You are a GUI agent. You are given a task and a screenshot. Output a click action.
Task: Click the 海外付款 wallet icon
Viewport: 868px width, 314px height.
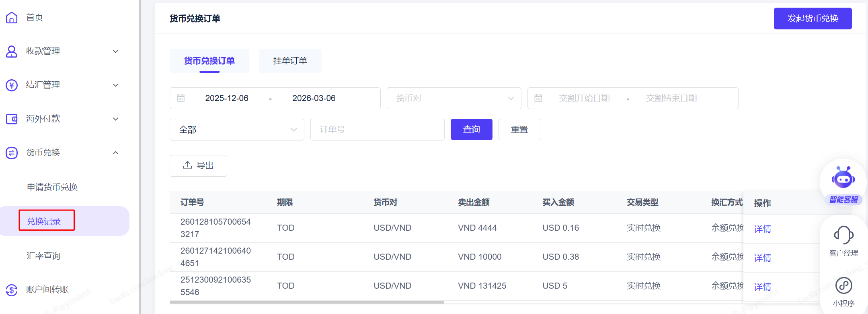pos(12,119)
